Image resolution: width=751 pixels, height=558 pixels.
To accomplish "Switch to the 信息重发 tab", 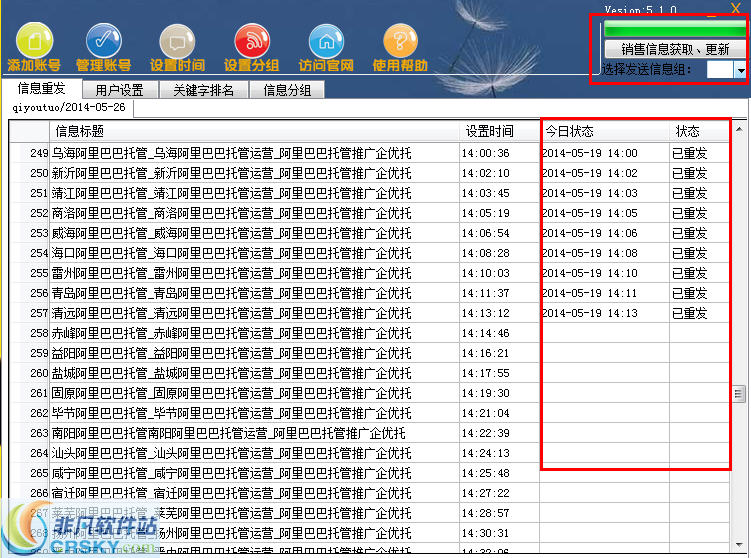I will click(42, 89).
